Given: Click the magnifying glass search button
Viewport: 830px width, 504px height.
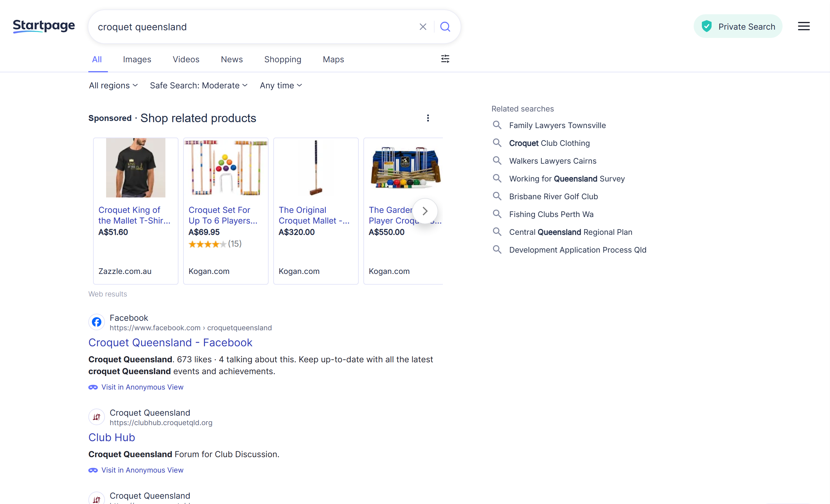Looking at the screenshot, I should [x=445, y=27].
